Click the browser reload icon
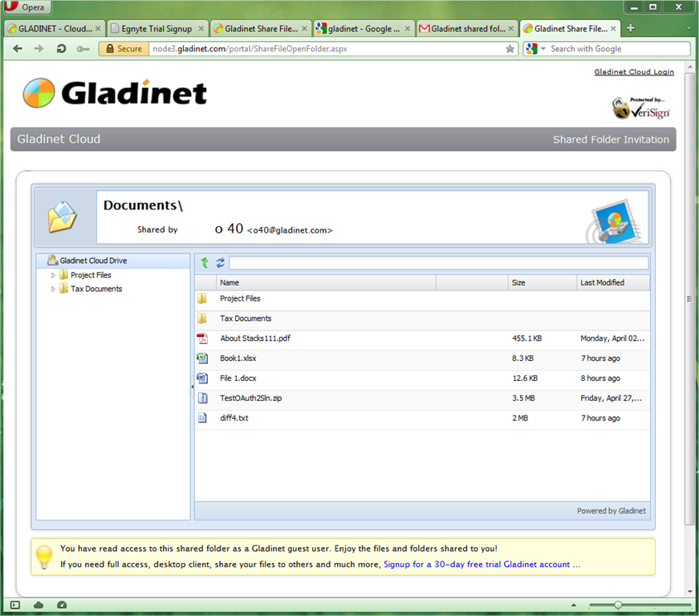This screenshot has width=699, height=616. [61, 49]
